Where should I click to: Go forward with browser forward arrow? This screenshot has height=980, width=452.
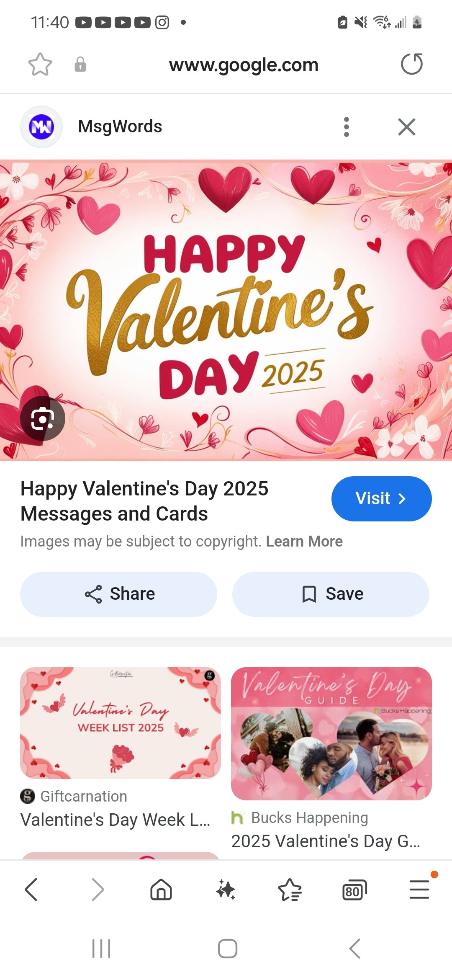pos(98,890)
